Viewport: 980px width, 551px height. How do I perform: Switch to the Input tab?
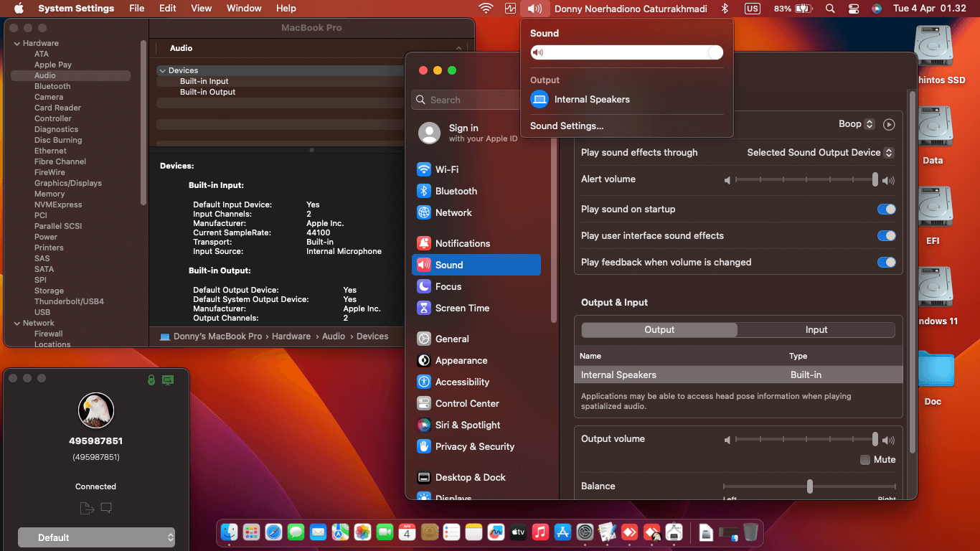(x=816, y=330)
